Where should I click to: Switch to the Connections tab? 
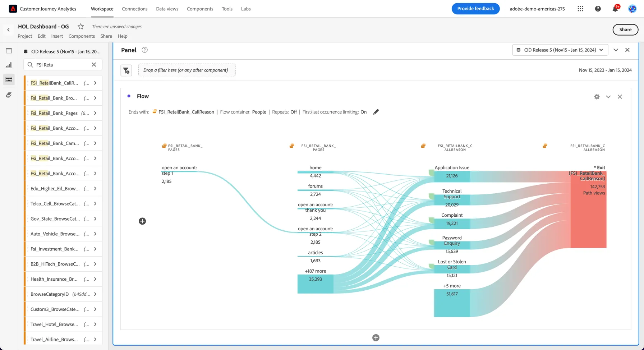[x=135, y=9]
